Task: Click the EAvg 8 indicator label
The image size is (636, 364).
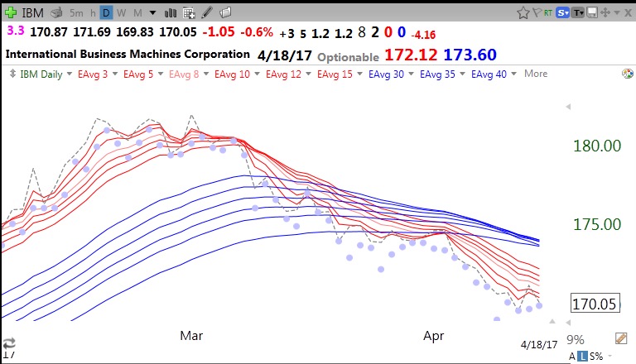Action: 184,74
